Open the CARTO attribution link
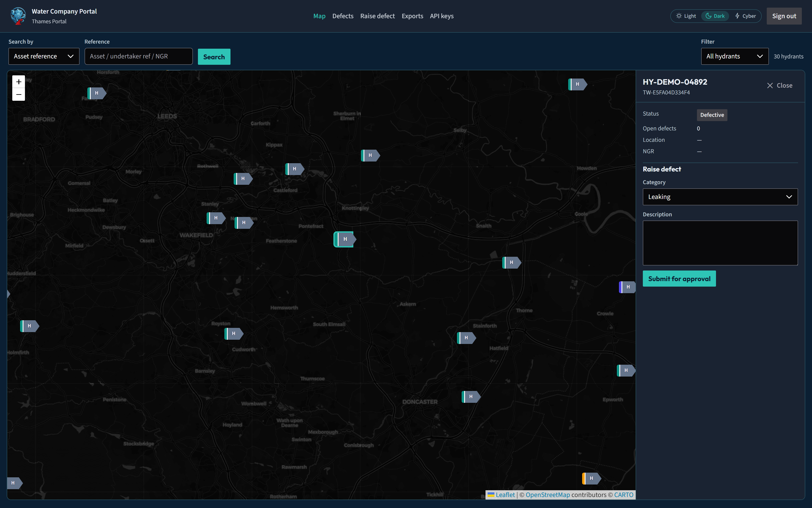812x508 pixels. [x=623, y=495]
